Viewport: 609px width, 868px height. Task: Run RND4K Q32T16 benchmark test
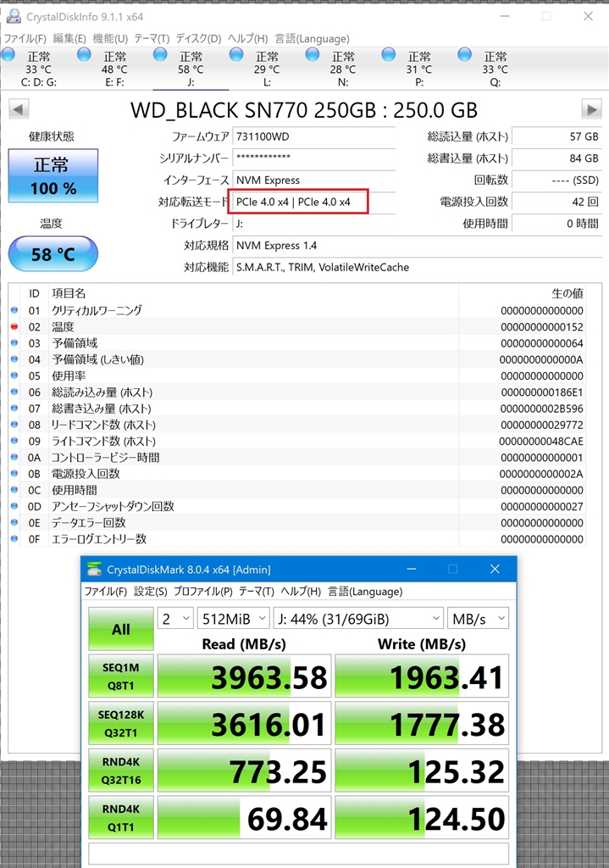coord(121,771)
